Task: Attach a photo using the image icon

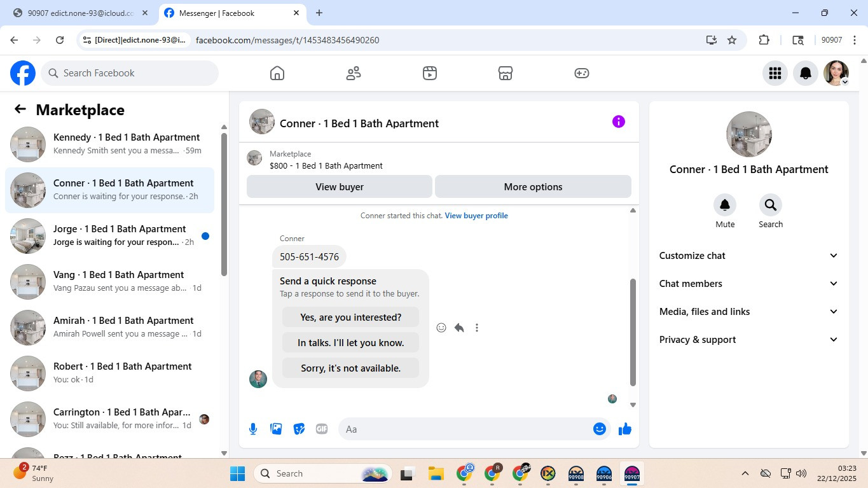Action: (x=276, y=429)
